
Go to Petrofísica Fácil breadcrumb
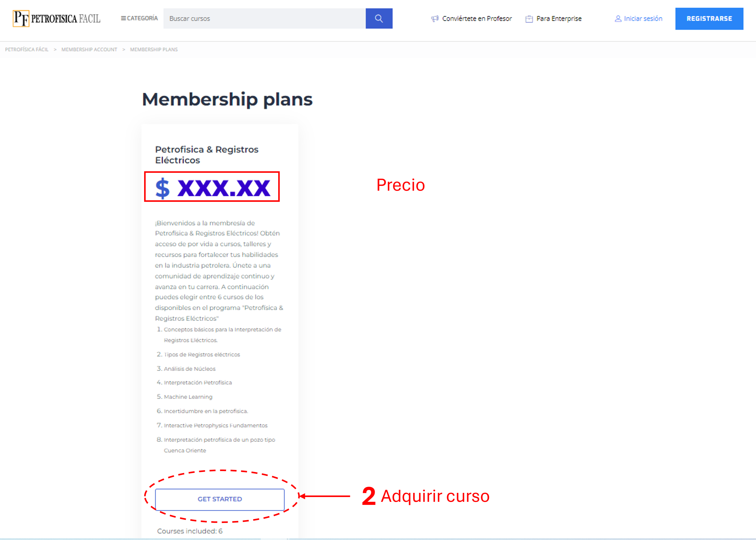coord(27,50)
